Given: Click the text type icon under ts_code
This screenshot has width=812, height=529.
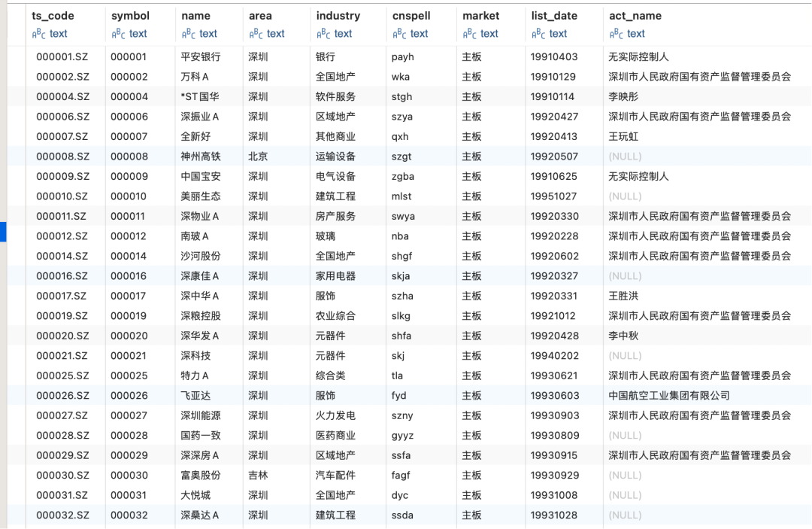Looking at the screenshot, I should point(39,34).
